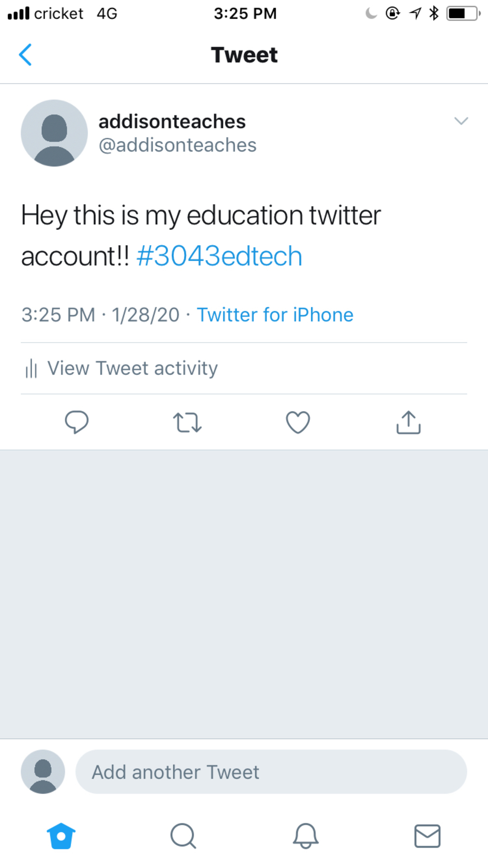Tap the Twitter for iPhone link
Screen dimensions: 488x868
click(x=275, y=315)
